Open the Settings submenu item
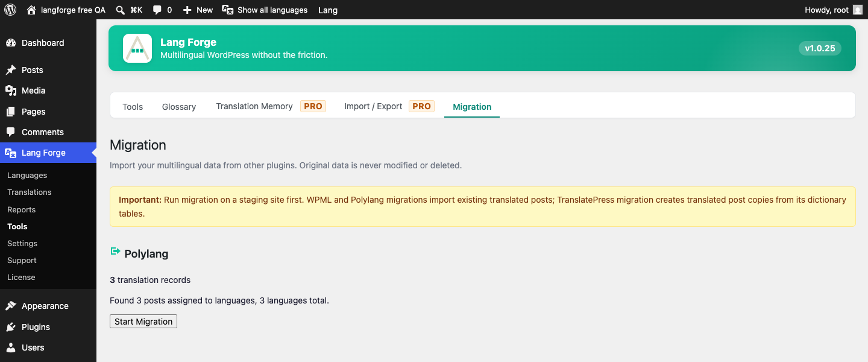This screenshot has height=362, width=868. [22, 244]
